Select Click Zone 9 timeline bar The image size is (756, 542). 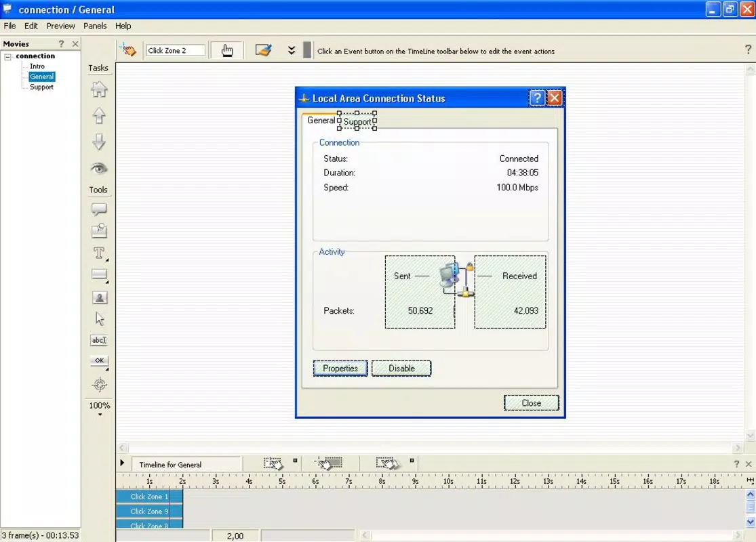(x=149, y=511)
